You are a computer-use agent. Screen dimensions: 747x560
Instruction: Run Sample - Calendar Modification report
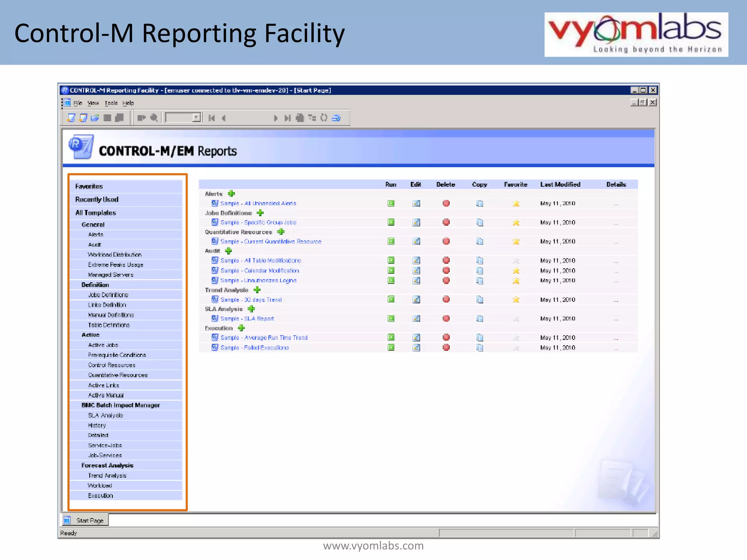[x=391, y=271]
